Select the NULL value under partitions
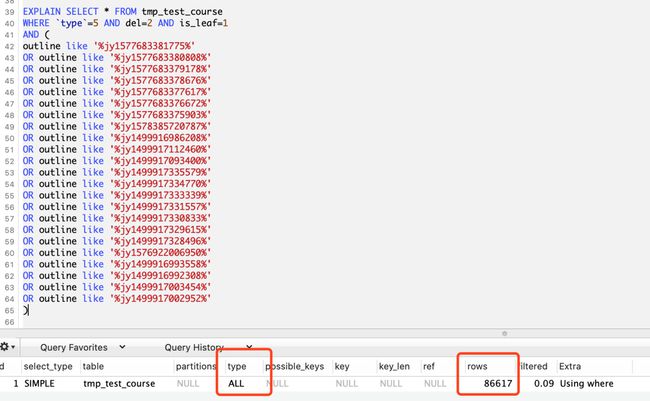Image resolution: width=650 pixels, height=401 pixels. pos(188,384)
